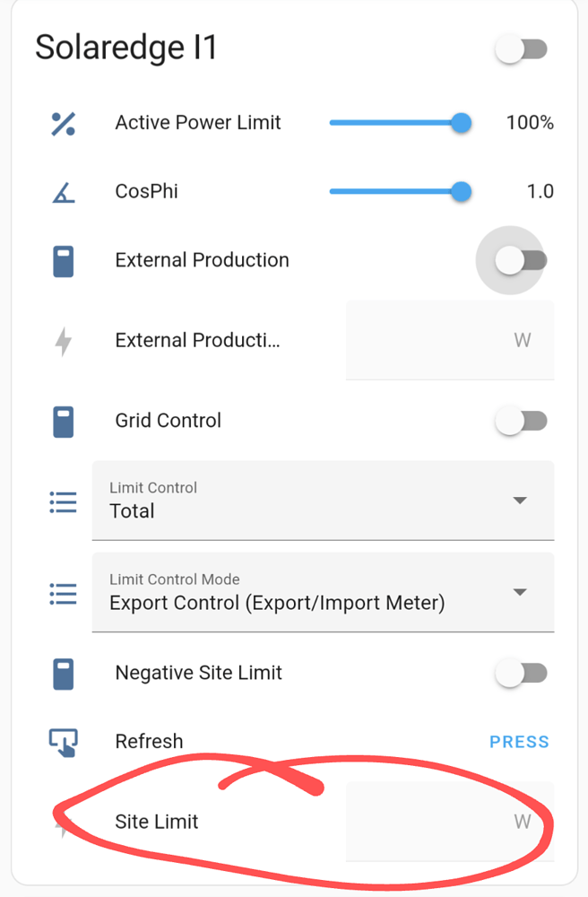Screen dimensions: 588x897
Task: Turn on the Grid Control switch
Action: 522,420
